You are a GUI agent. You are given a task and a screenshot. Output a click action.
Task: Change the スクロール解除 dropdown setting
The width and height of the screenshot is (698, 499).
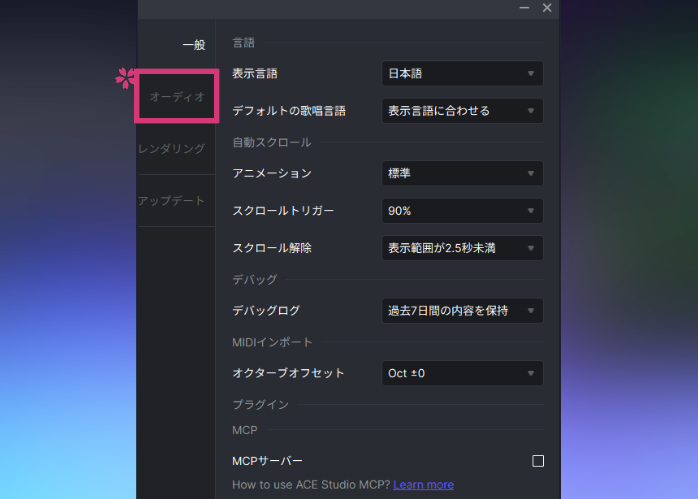[x=462, y=248]
